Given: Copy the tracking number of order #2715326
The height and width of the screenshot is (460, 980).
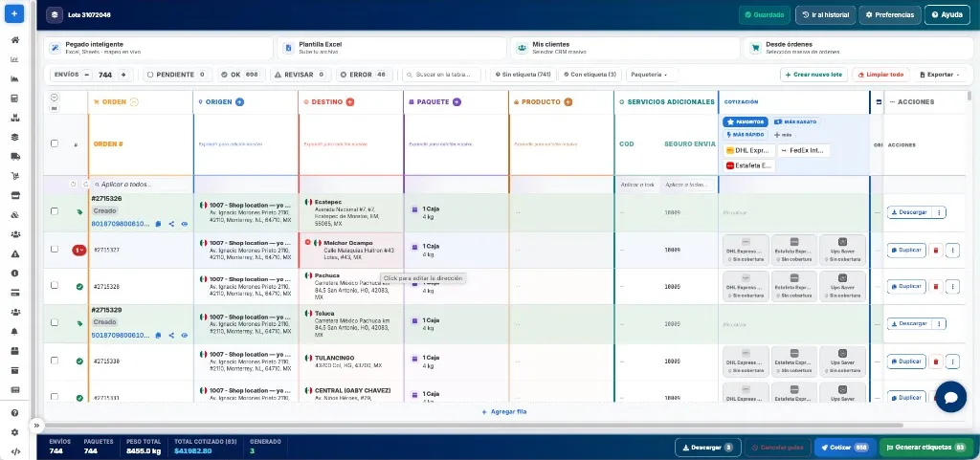Looking at the screenshot, I should click(158, 224).
